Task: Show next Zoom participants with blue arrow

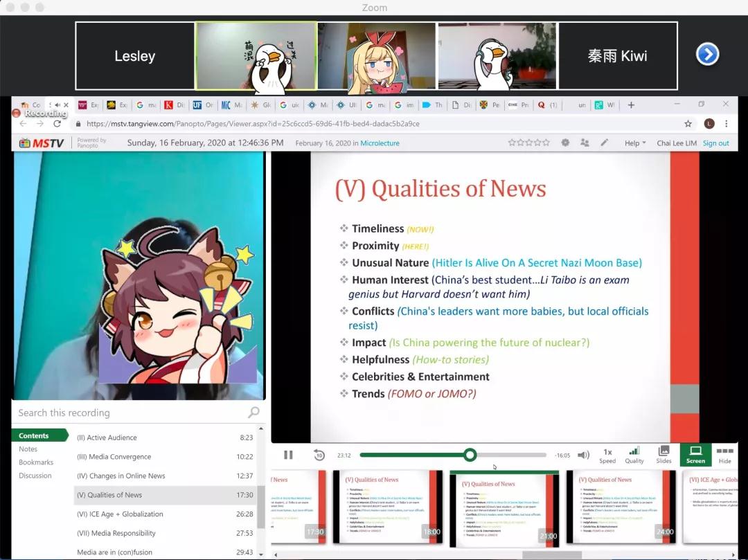Action: pyautogui.click(x=707, y=55)
